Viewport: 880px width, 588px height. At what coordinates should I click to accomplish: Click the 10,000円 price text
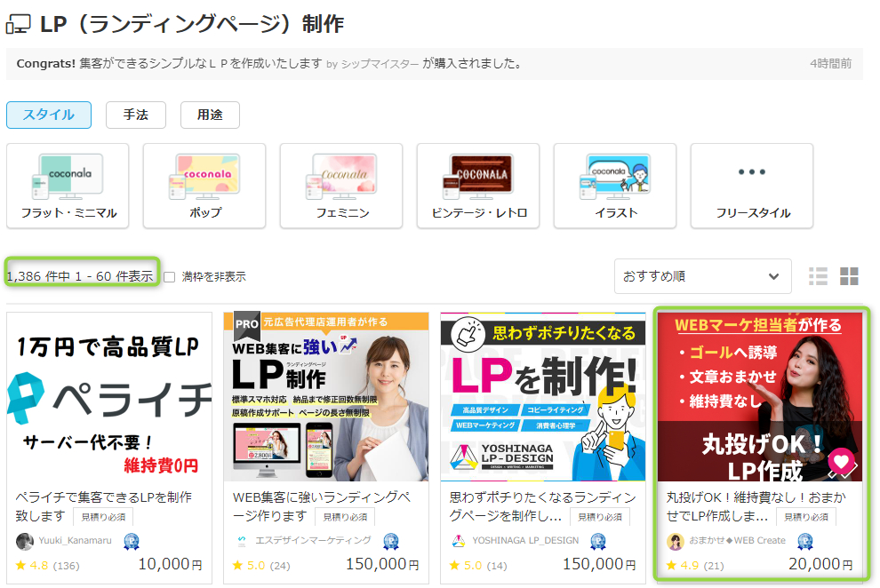[x=170, y=564]
